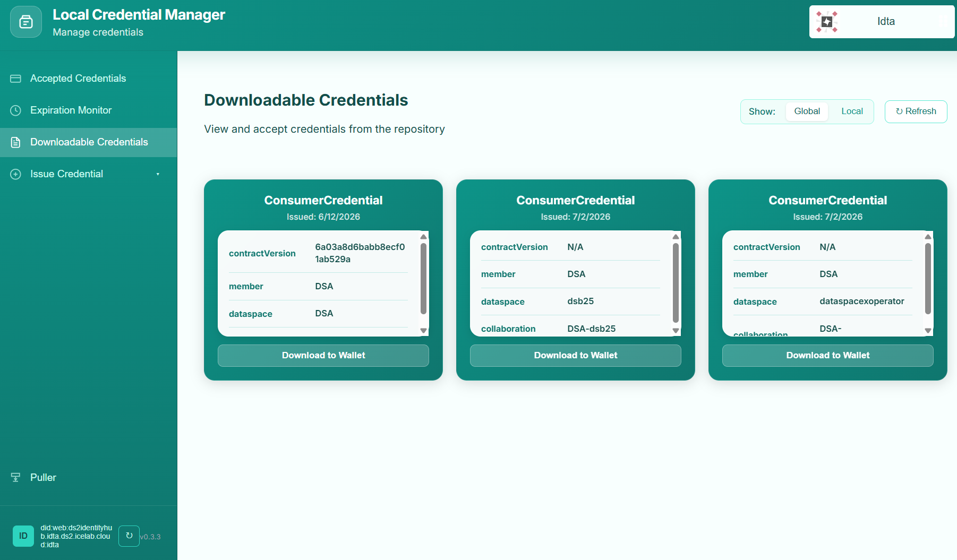Click scroll-down arrow in 6/12/2026 credential card

pyautogui.click(x=423, y=330)
